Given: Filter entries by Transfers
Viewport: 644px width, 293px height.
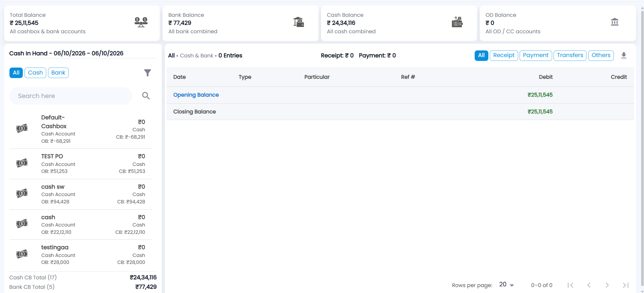Looking at the screenshot, I should [570, 55].
